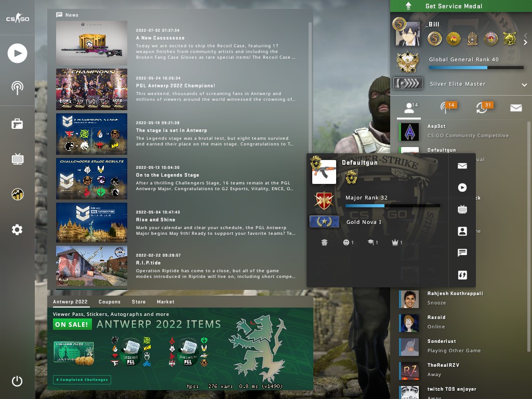
Task: Select friend Rahjesh Koothrappali
Action: 461,299
